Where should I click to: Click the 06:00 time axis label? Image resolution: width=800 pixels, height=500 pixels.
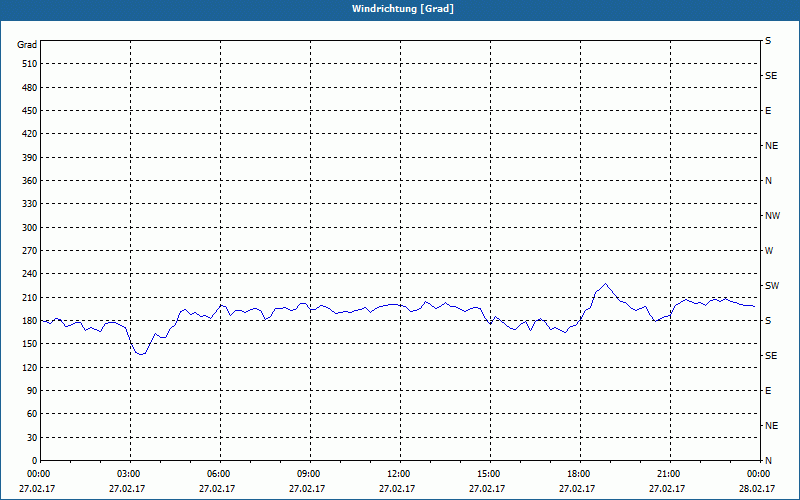(220, 474)
